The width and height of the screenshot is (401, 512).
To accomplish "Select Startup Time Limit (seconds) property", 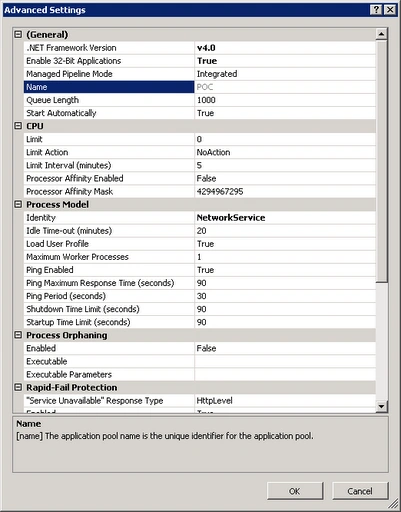I will [x=109, y=322].
